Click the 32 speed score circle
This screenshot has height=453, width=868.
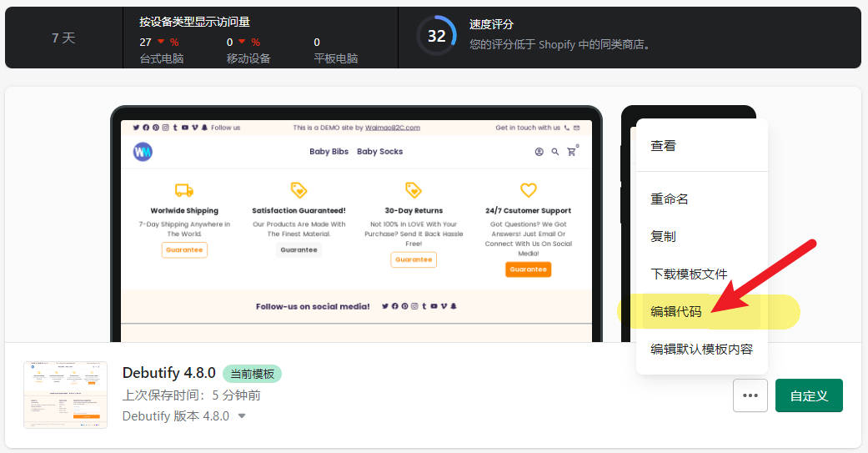[436, 36]
